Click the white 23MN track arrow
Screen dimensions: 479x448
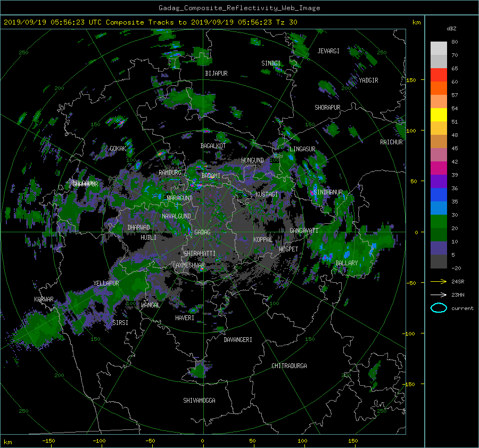[x=439, y=295]
